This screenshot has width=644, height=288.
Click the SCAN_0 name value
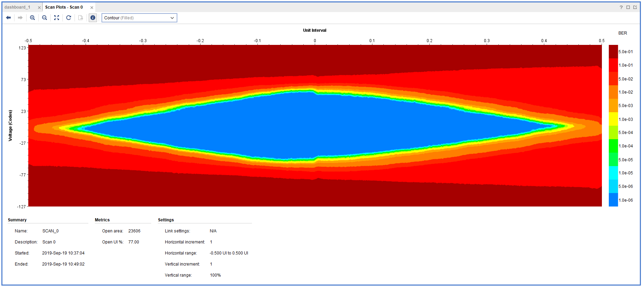coord(50,231)
